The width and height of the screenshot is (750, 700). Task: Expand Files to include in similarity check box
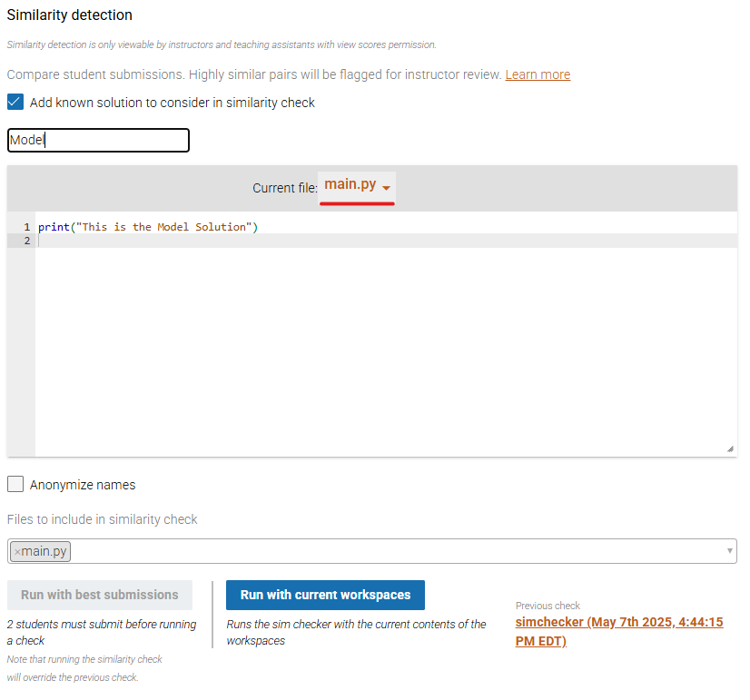click(x=371, y=551)
